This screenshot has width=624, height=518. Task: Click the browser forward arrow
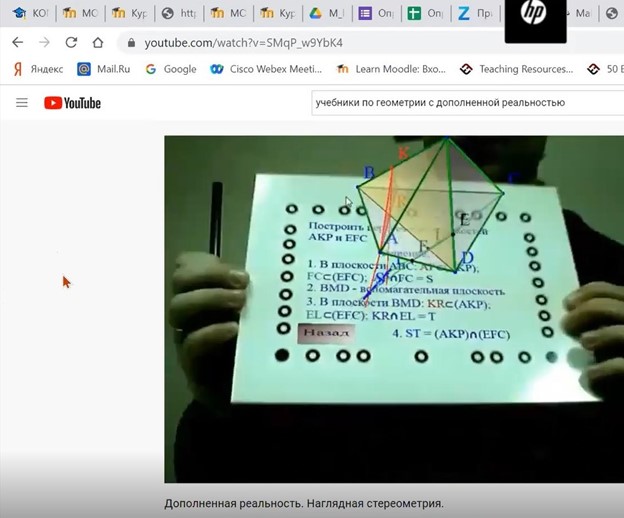click(x=44, y=43)
